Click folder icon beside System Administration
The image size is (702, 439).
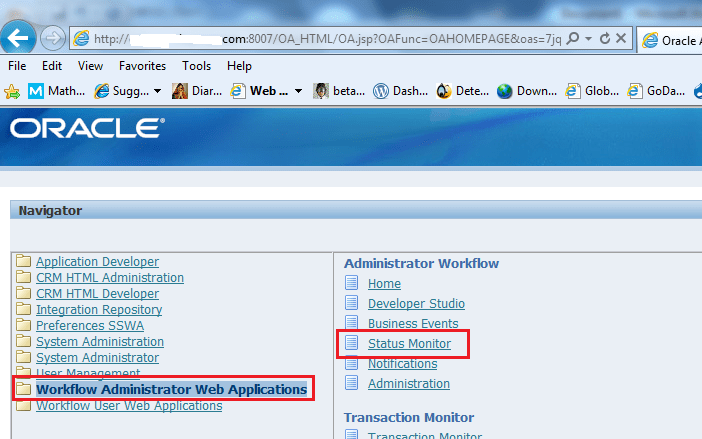click(x=23, y=341)
